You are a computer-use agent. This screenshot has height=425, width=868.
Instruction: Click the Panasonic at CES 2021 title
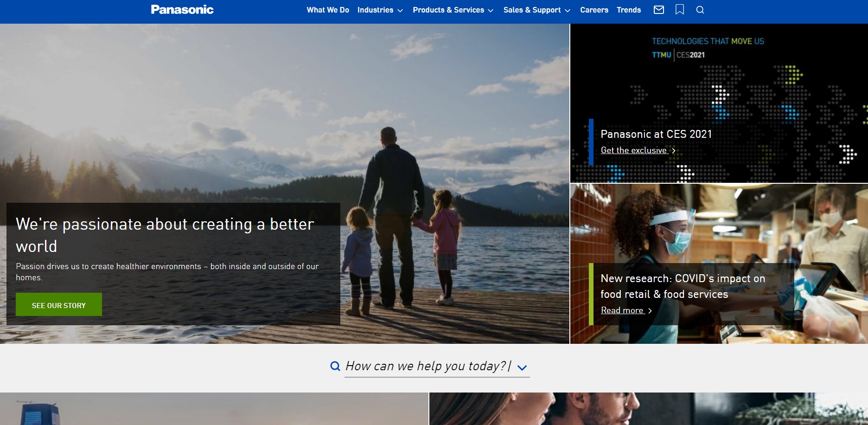pos(656,134)
